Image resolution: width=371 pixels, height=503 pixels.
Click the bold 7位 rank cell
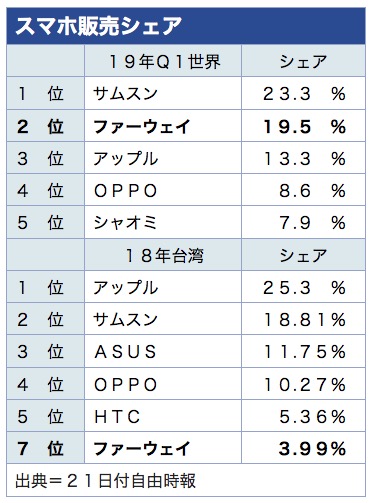pyautogui.click(x=45, y=448)
